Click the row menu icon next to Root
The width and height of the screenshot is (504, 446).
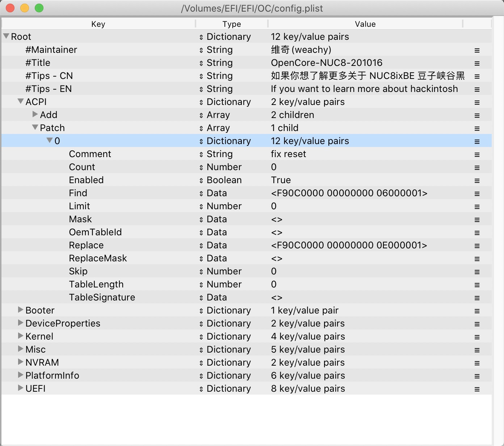pyautogui.click(x=477, y=37)
